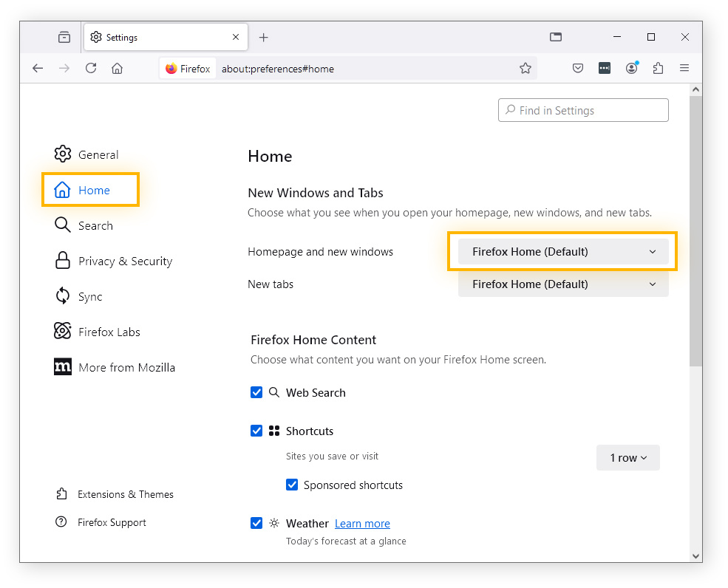728x588 pixels.
Task: Open the New tabs dropdown
Action: [x=563, y=284]
